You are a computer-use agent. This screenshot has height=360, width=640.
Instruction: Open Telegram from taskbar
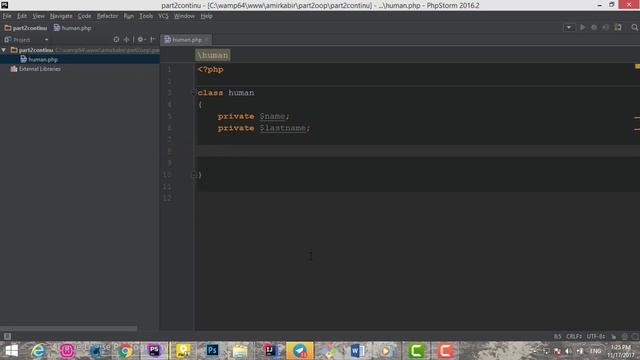tap(300, 351)
